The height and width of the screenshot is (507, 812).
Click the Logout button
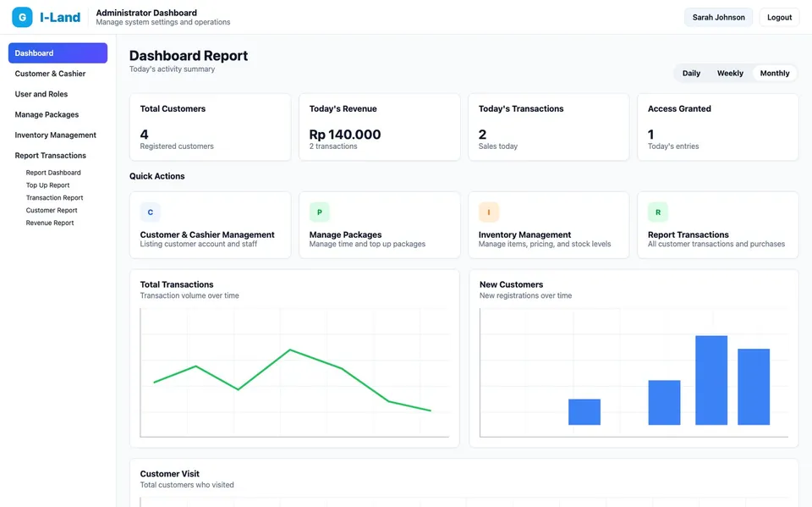click(779, 17)
